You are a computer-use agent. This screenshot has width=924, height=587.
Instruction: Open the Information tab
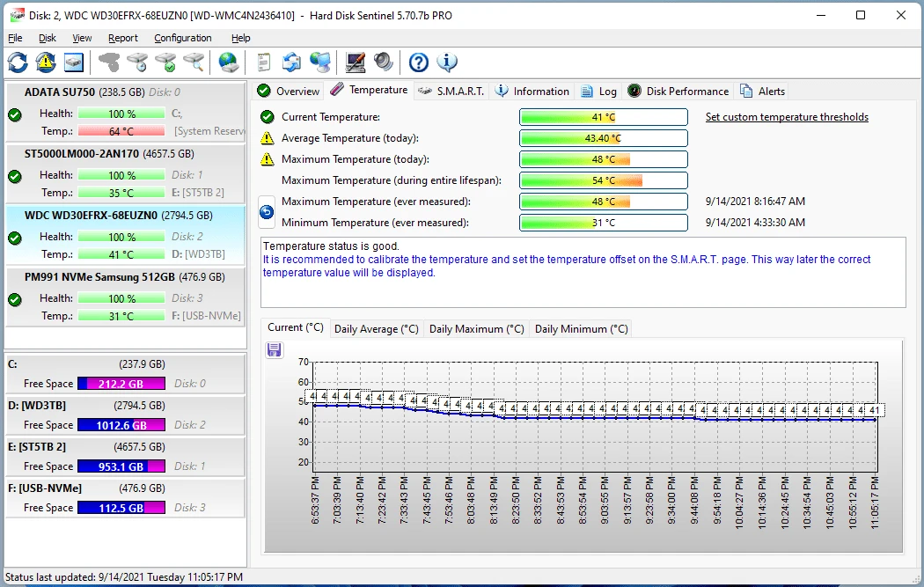point(532,92)
